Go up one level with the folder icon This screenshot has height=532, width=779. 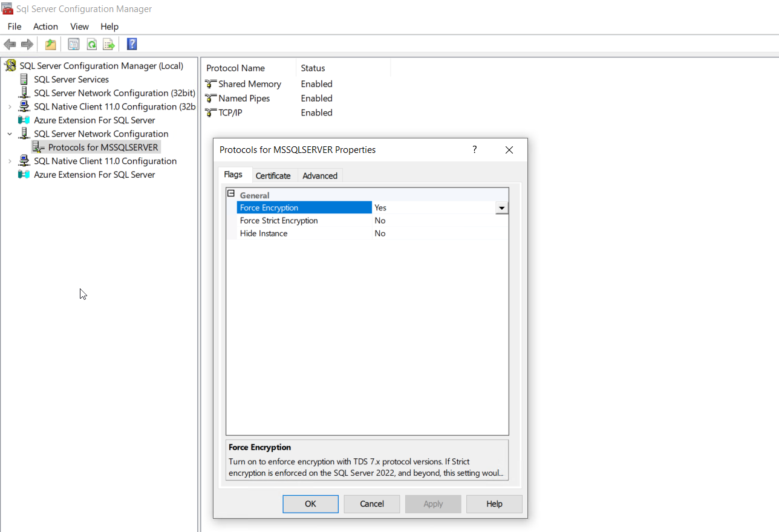[51, 44]
